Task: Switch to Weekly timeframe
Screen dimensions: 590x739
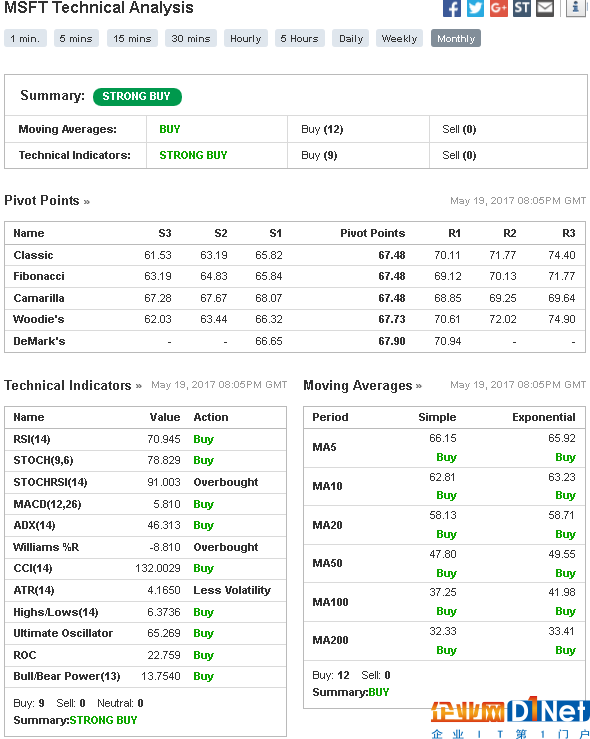Action: (x=400, y=39)
